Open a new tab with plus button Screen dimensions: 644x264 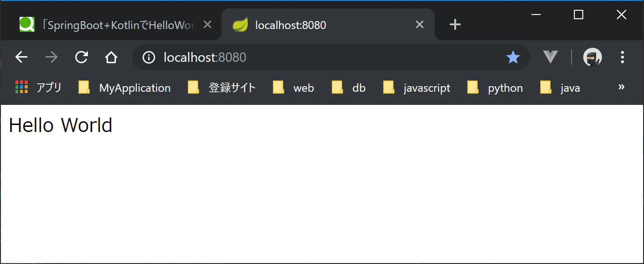pos(455,25)
